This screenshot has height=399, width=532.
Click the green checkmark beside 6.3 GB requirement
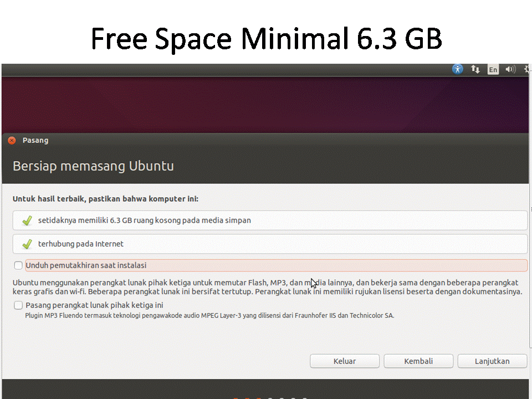[x=27, y=221]
